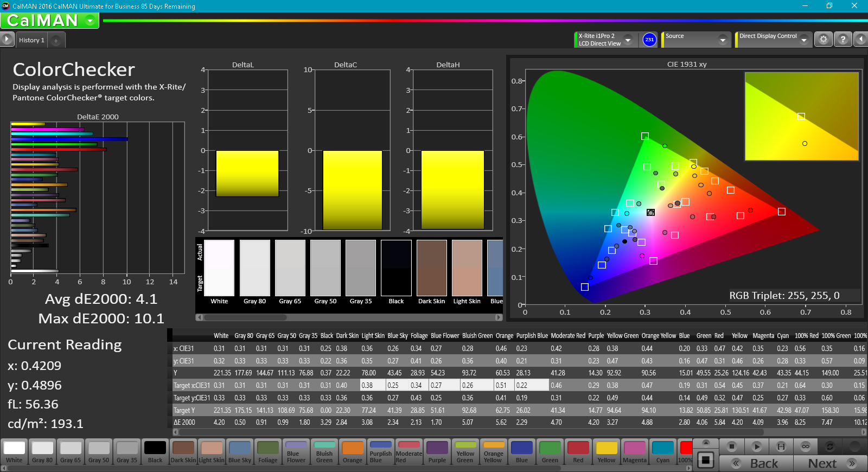
Task: Expand the left panel arrow beside History 1
Action: coord(7,39)
